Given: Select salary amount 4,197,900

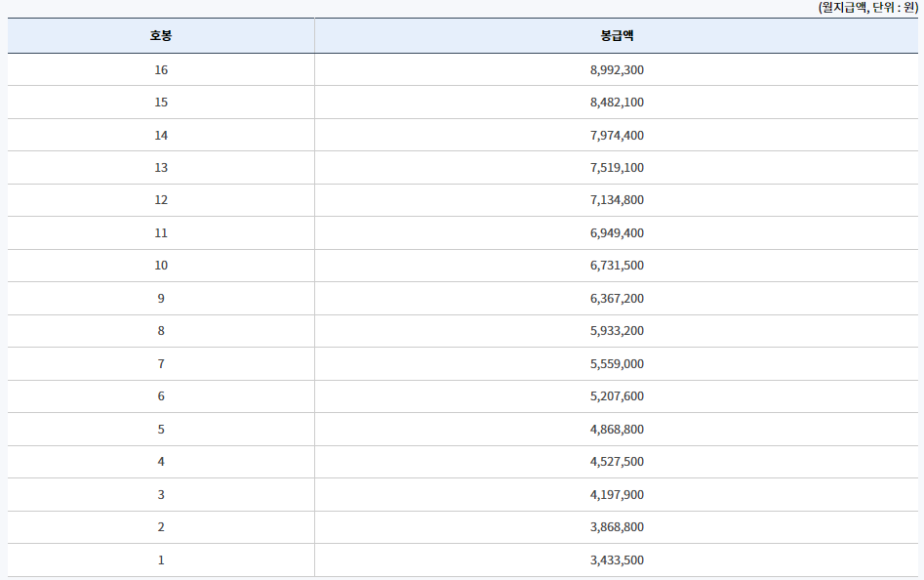Looking at the screenshot, I should tap(617, 495).
